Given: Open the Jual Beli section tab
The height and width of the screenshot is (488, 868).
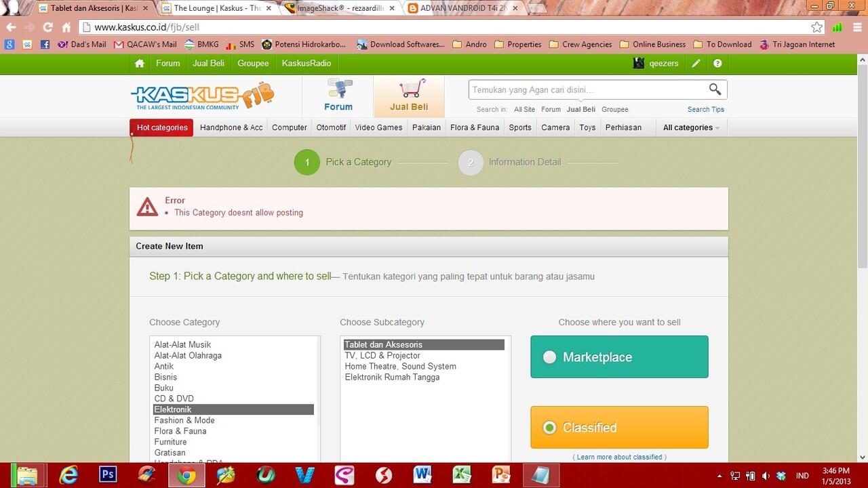Looking at the screenshot, I should click(x=409, y=96).
